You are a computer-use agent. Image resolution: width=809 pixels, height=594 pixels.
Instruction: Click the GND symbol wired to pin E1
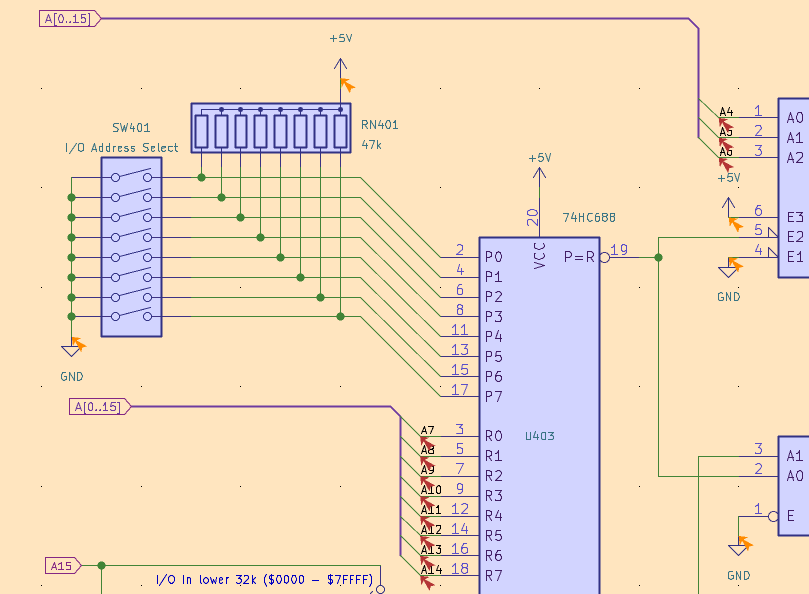click(x=729, y=269)
